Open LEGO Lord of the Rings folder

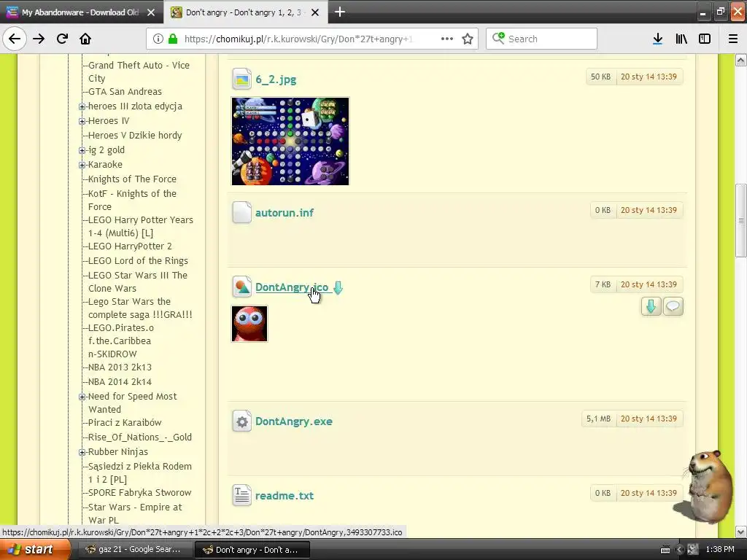tap(138, 261)
